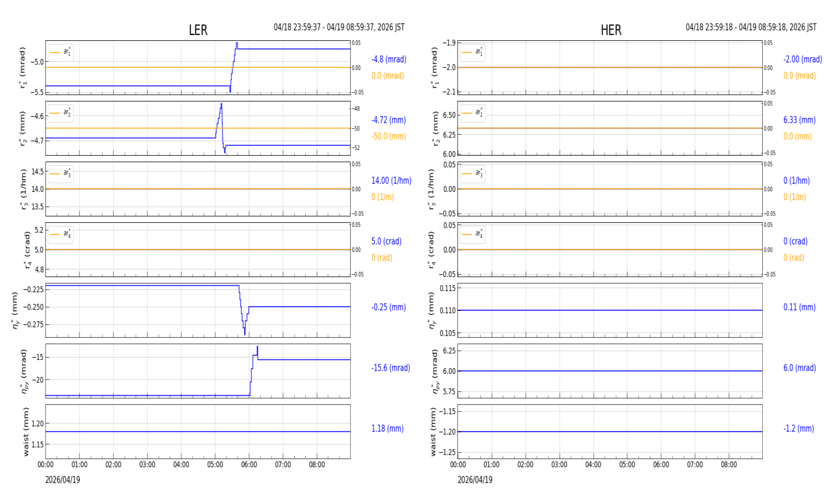This screenshot has width=824, height=504.
Task: Click the "5.0 (crad)" LER readout
Action: [386, 242]
